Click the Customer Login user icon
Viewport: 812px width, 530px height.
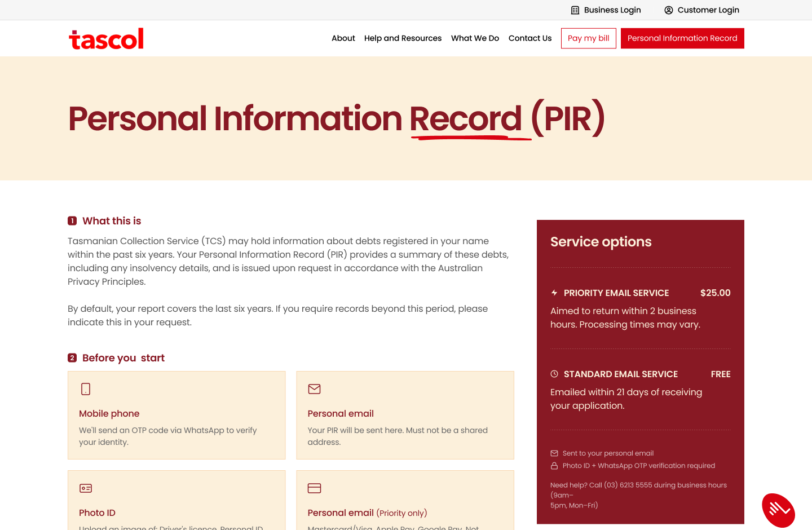pos(669,10)
